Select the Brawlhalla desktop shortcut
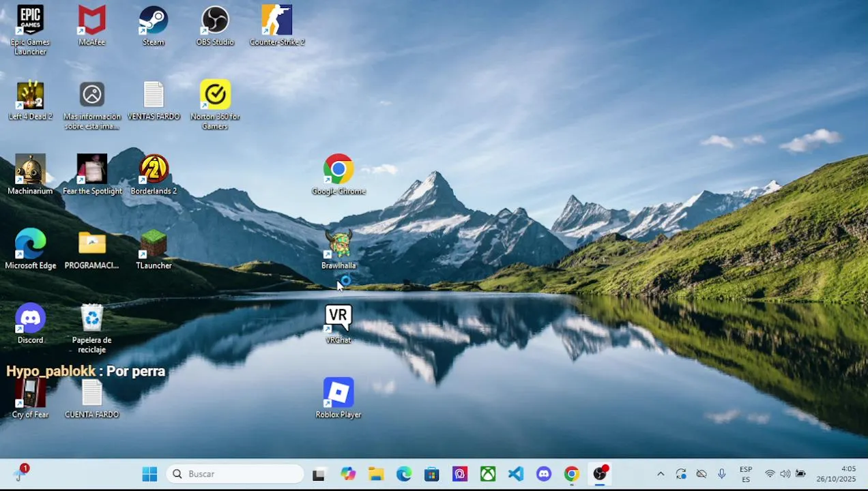This screenshot has width=868, height=491. pos(338,249)
